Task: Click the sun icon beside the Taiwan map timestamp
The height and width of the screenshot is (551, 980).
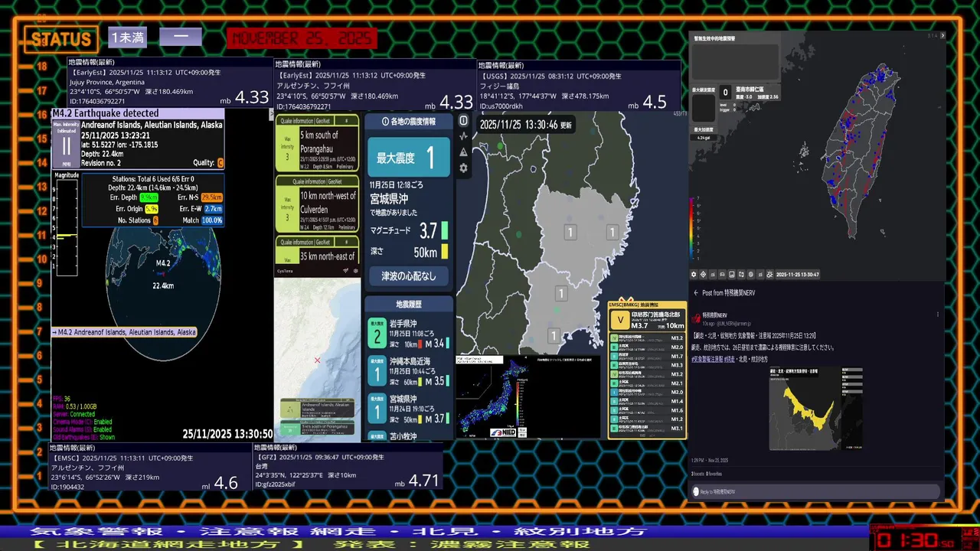Action: click(x=769, y=275)
